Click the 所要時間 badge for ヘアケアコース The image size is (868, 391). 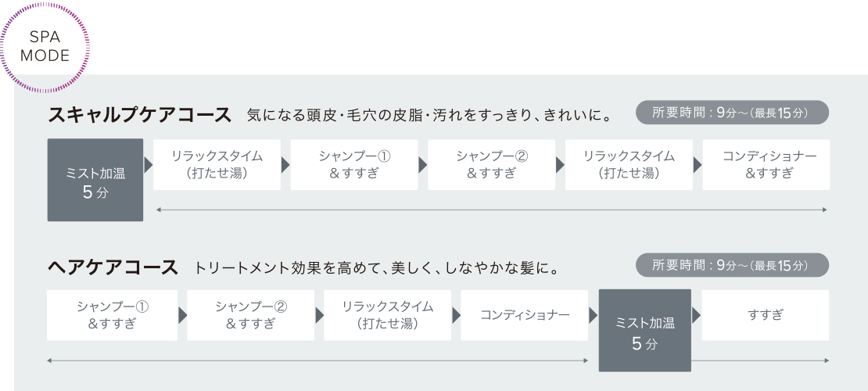[731, 266]
